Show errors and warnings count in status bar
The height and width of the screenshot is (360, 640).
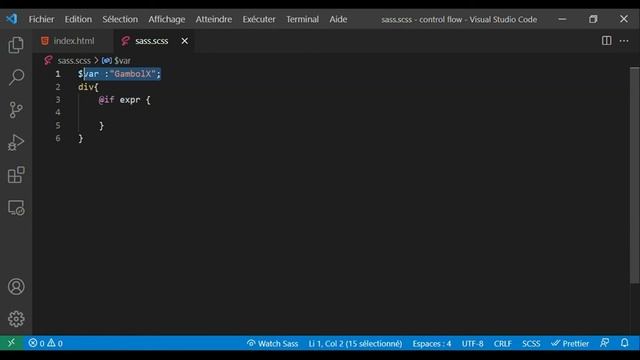tap(45, 343)
